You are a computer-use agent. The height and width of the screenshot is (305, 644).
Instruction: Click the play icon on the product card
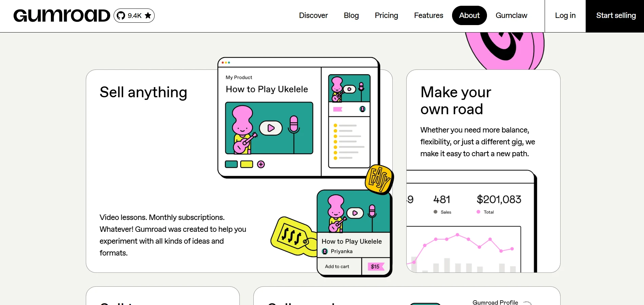[x=355, y=213]
